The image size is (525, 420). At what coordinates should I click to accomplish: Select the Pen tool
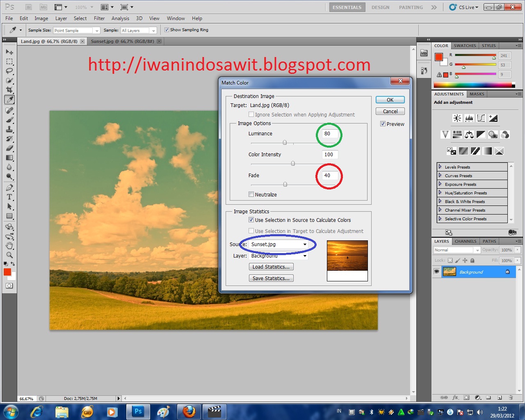pyautogui.click(x=9, y=187)
